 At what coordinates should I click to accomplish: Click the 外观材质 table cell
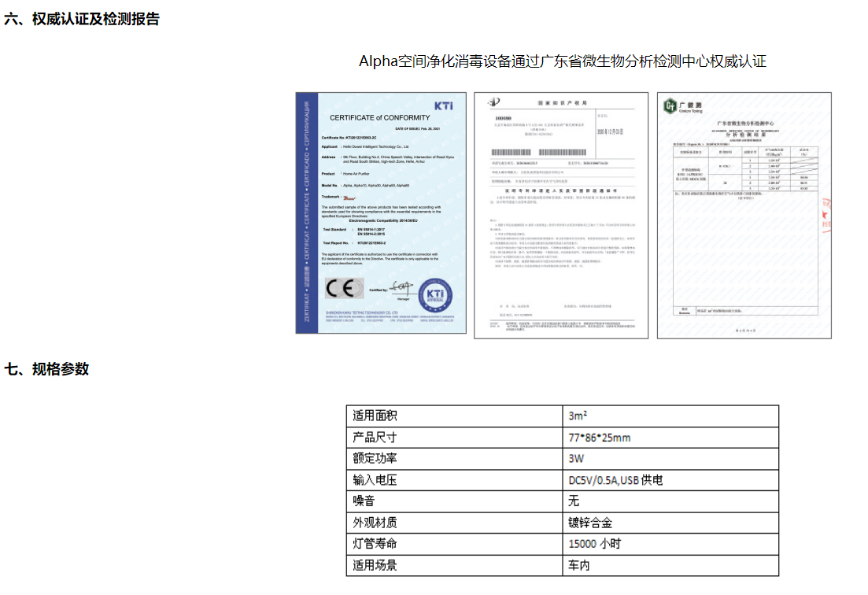pyautogui.click(x=455, y=523)
